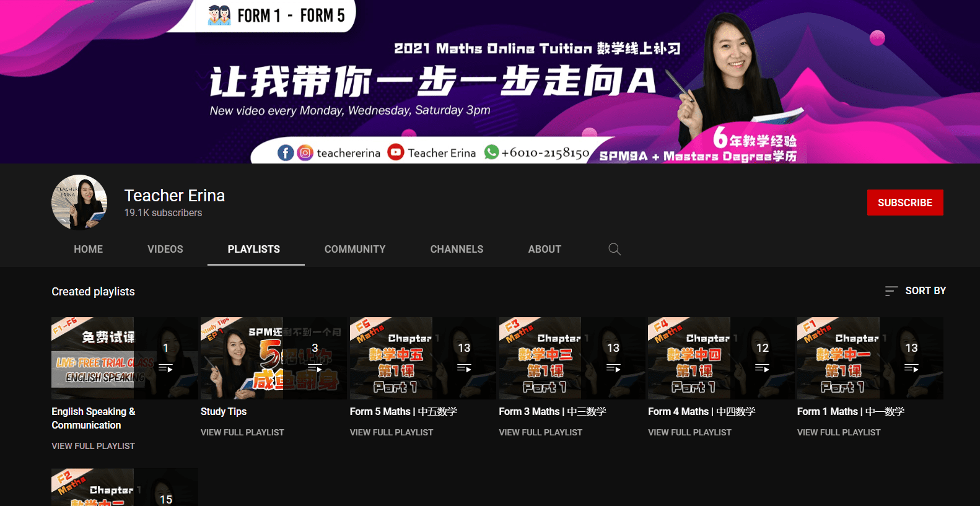Click playlist icon on Study Tips thumbnail
The height and width of the screenshot is (506, 980).
point(315,369)
